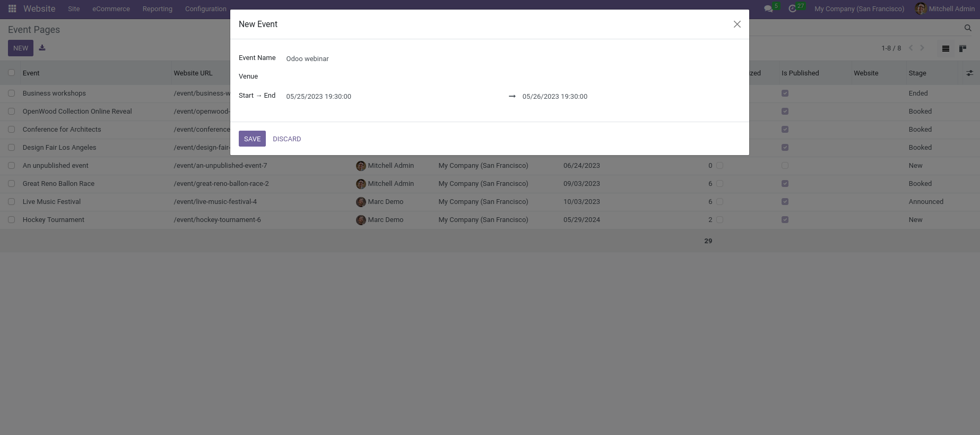Image resolution: width=980 pixels, height=435 pixels.
Task: Click Marc Demo avatar in Live Music Festival row
Action: coord(361,202)
